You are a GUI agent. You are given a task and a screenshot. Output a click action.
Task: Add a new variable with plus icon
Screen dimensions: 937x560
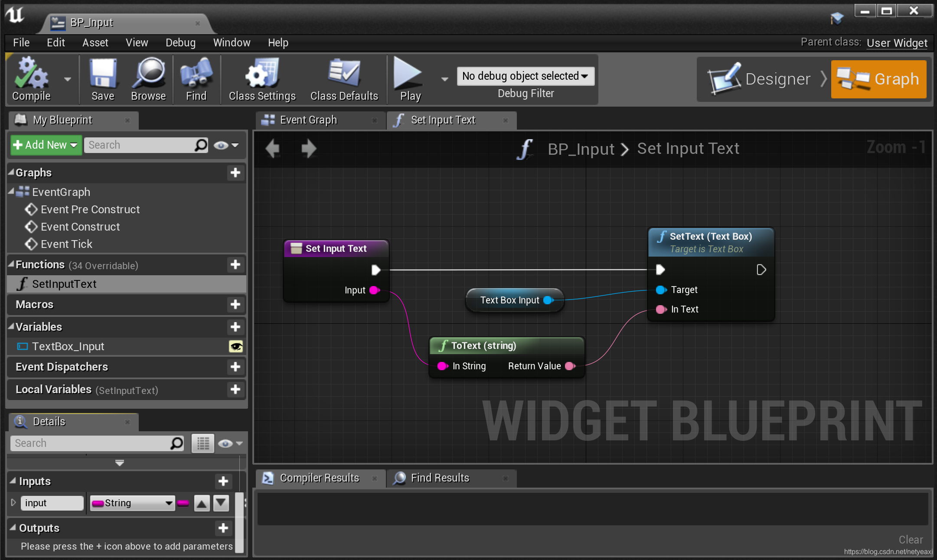tap(235, 327)
